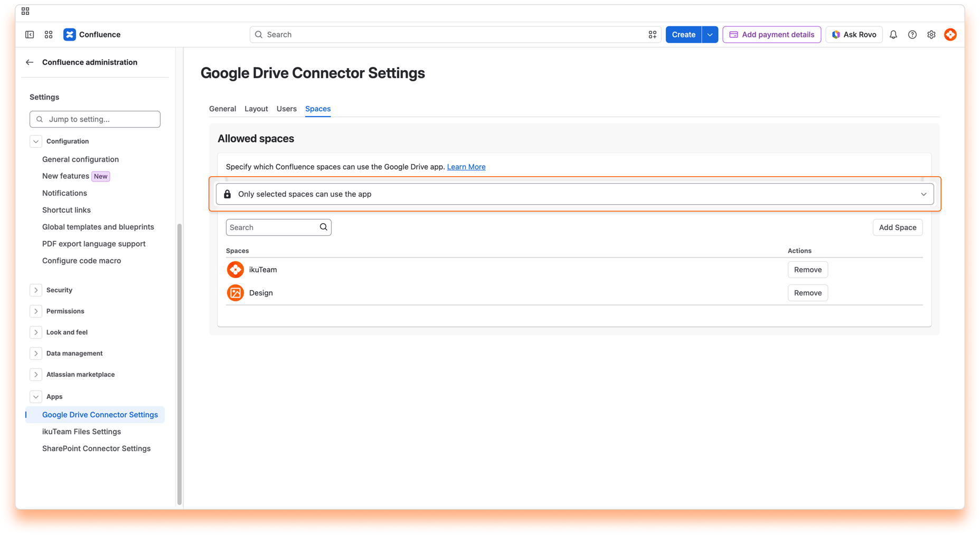Screen dimensions: 980x535
Task: Click the magnifier icon in the spaces search
Action: (x=323, y=227)
